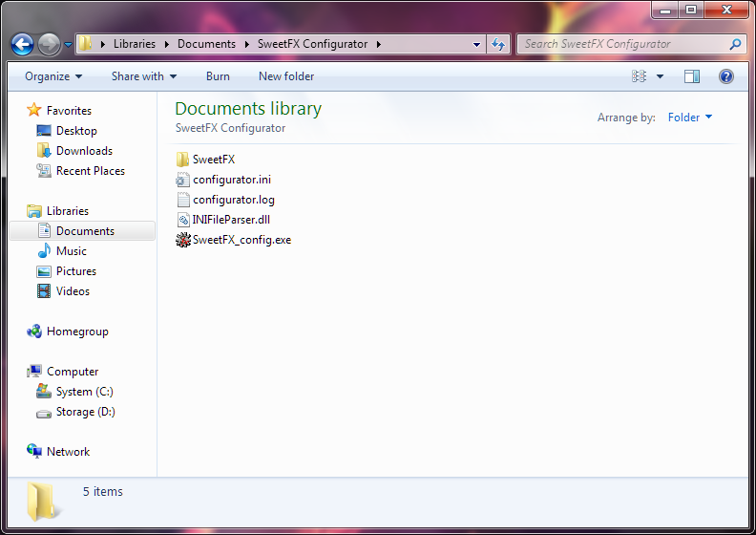Image resolution: width=756 pixels, height=535 pixels.
Task: Click the Music note icon
Action: coord(44,251)
